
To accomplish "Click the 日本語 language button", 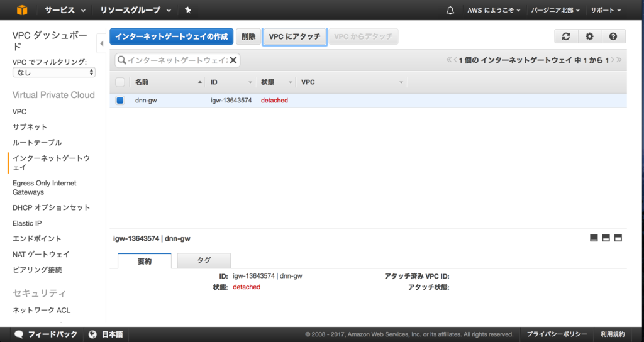I will pyautogui.click(x=106, y=334).
